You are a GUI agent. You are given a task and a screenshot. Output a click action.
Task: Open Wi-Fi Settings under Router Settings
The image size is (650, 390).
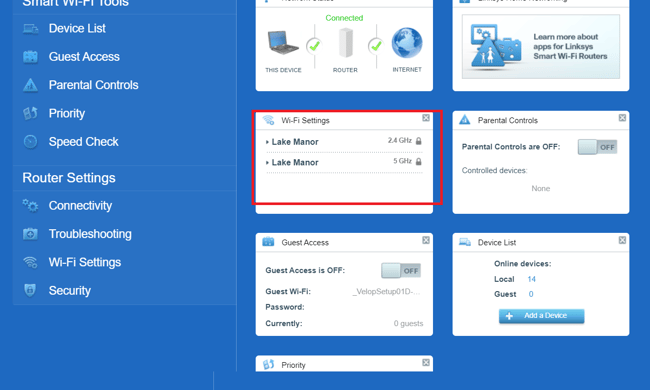[x=85, y=262]
